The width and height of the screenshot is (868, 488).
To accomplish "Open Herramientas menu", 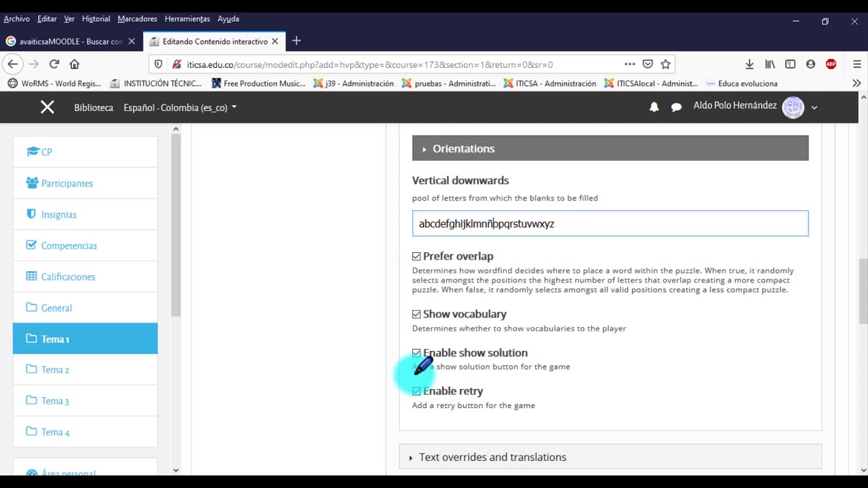I will click(x=187, y=19).
